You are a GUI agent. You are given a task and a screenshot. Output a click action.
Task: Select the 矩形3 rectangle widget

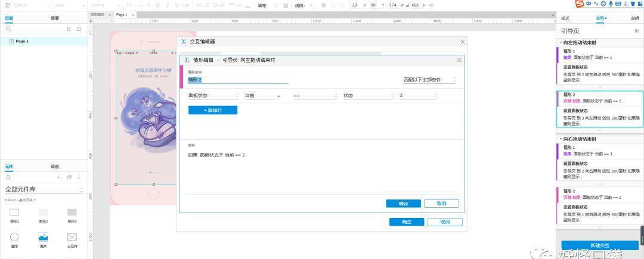pos(72,215)
